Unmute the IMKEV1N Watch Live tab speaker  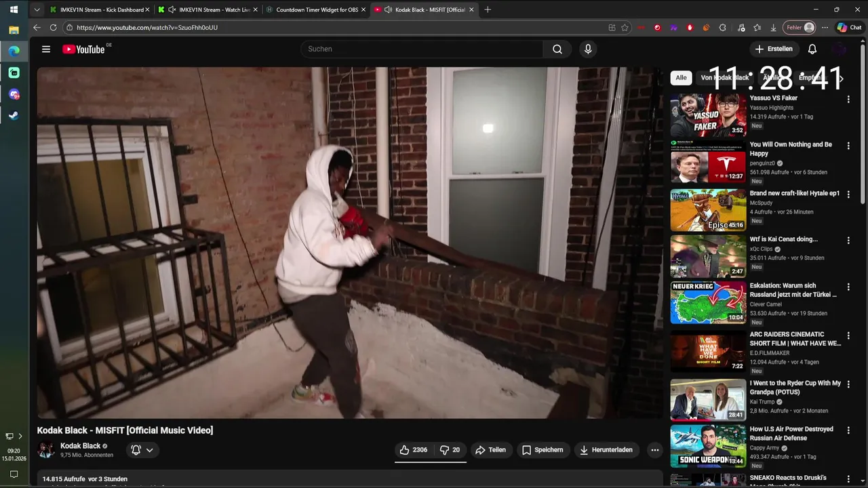tap(172, 9)
